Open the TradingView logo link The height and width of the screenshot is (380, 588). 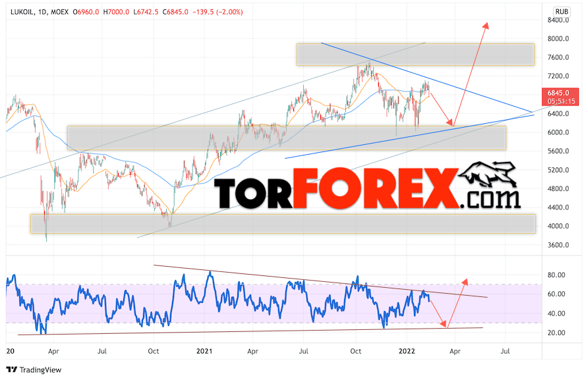[34, 370]
